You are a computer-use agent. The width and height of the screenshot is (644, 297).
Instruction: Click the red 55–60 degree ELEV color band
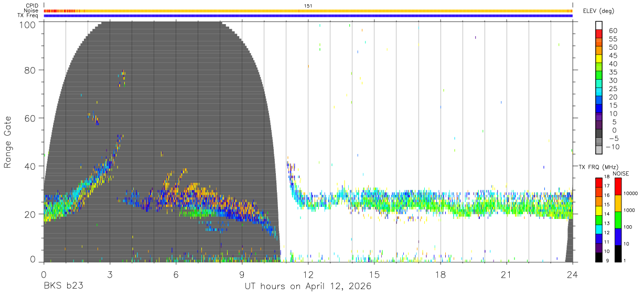click(x=598, y=34)
